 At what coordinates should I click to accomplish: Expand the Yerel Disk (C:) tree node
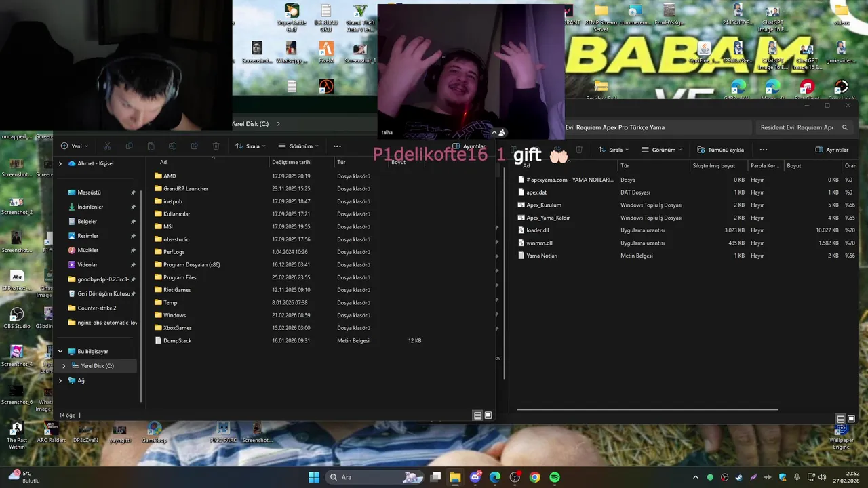click(x=64, y=366)
